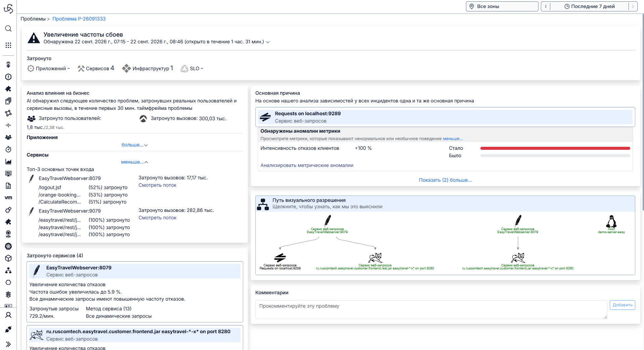This screenshot has width=644, height=350.
Task: Click the Проблемы breadcrumb
Action: pos(33,19)
